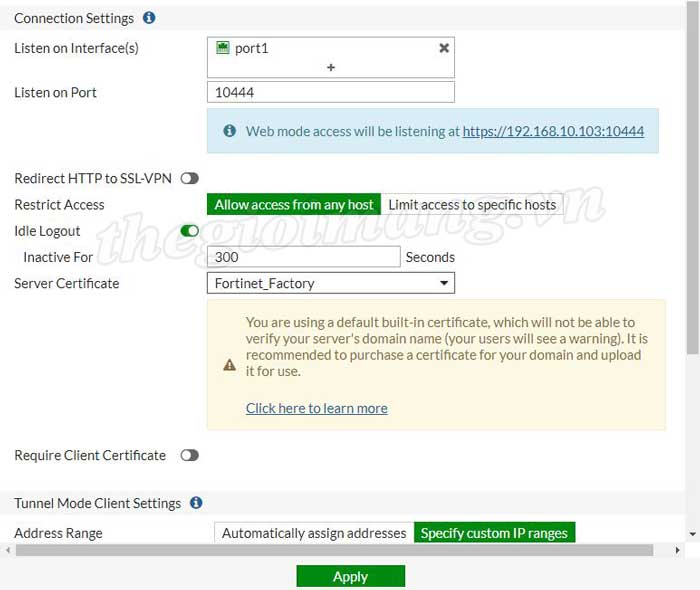Add another interface with plus icon

[x=331, y=67]
